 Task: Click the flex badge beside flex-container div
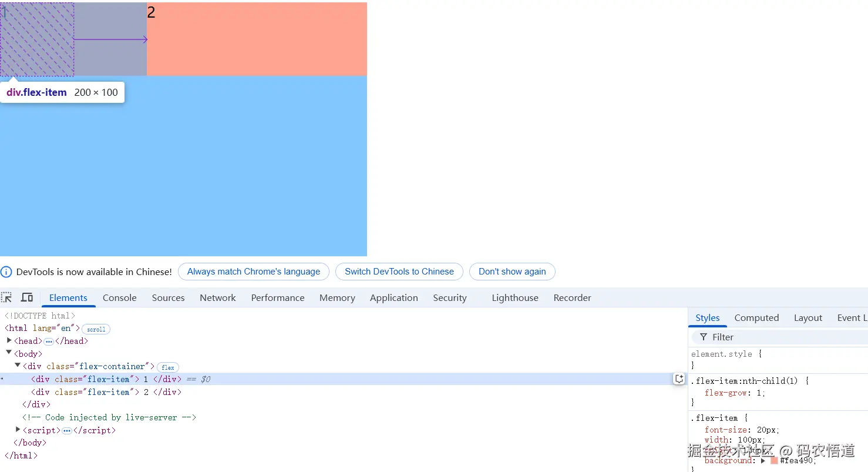168,367
